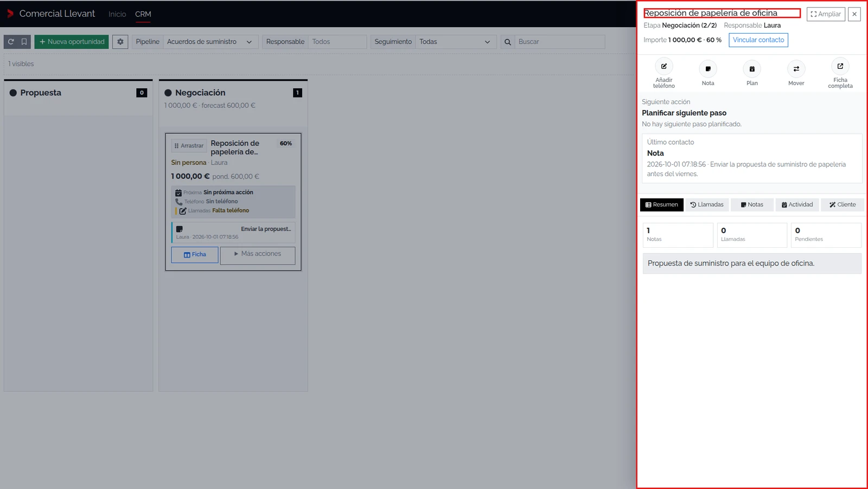Close the detail side panel
This screenshot has width=868, height=489.
[x=854, y=14]
